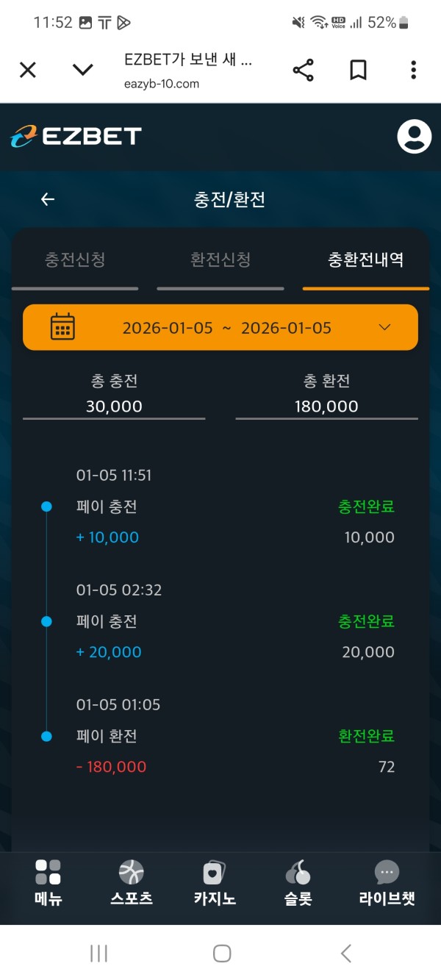Select the 2026-01-05 date range selector

click(226, 328)
